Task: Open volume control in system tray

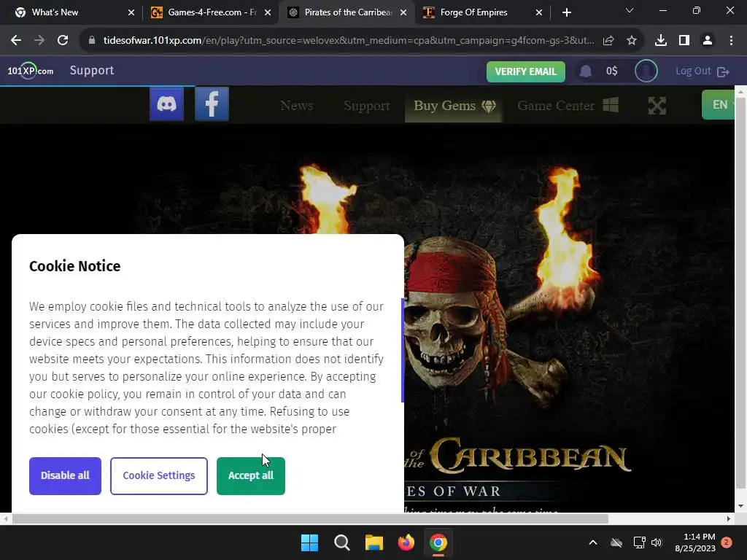Action: pyautogui.click(x=657, y=542)
